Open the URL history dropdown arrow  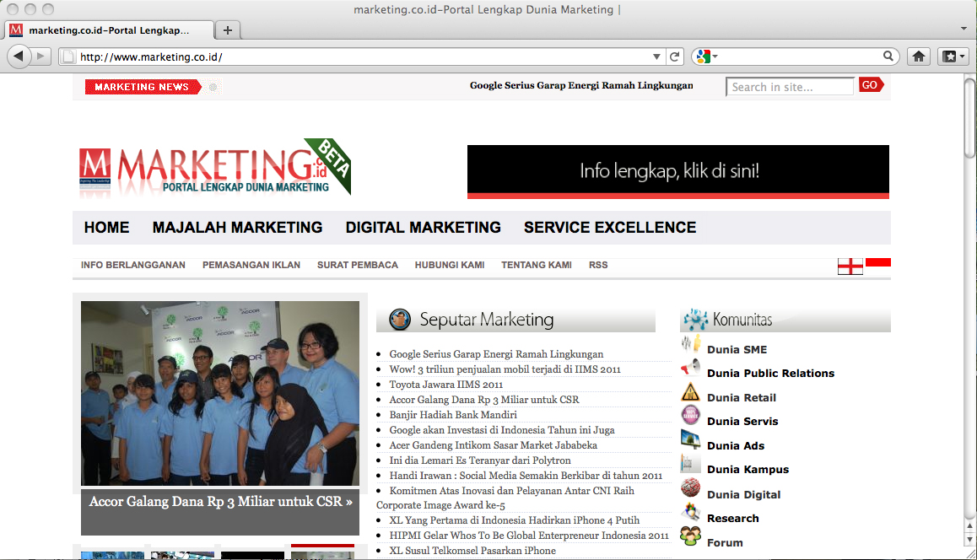(656, 57)
